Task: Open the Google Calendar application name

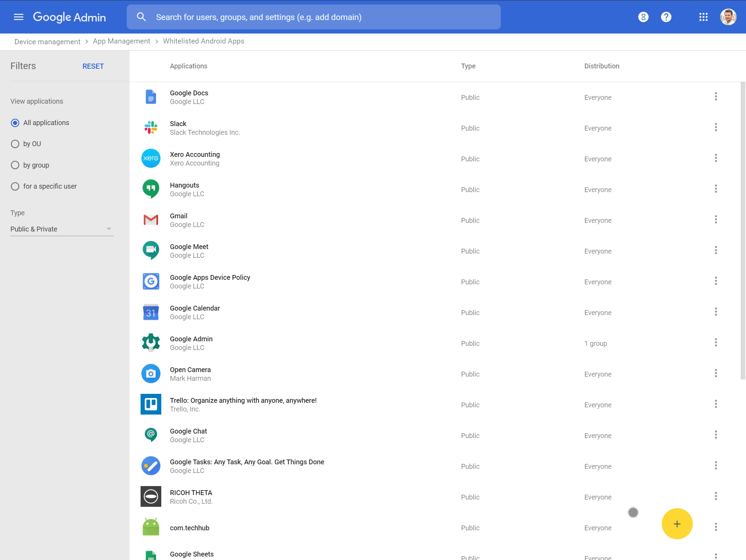Action: tap(195, 308)
